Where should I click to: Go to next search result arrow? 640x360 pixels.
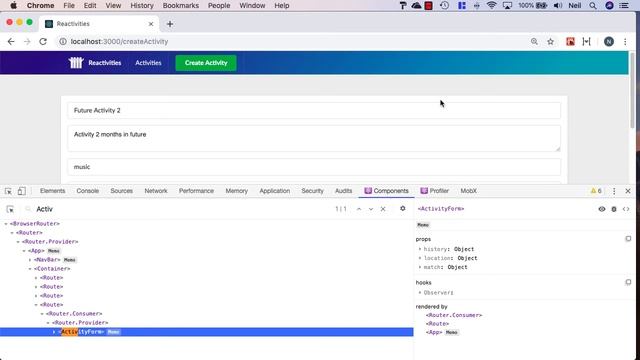click(x=371, y=209)
